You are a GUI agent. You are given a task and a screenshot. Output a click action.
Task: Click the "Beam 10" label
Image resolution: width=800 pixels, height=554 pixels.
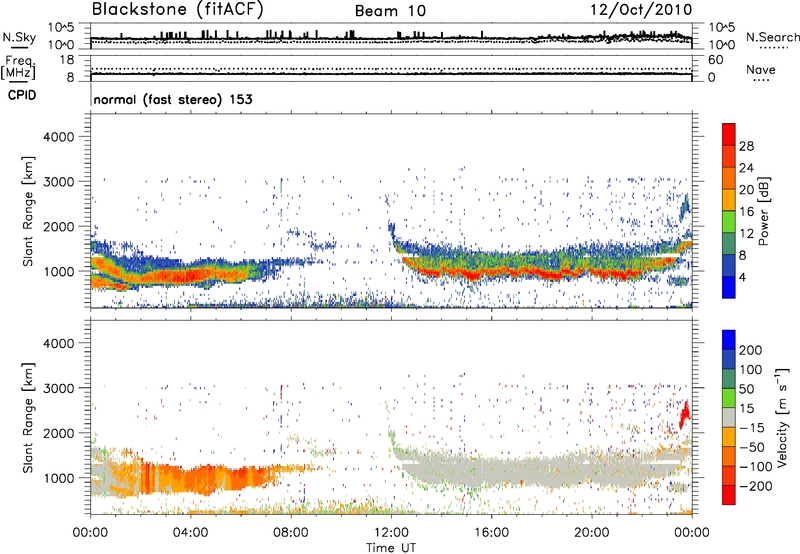pos(390,11)
